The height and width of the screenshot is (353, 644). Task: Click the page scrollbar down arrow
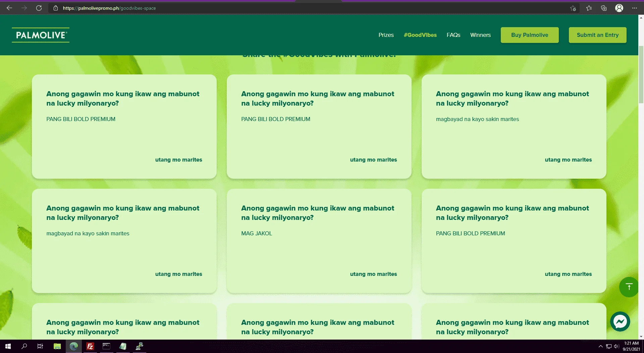[641, 337]
